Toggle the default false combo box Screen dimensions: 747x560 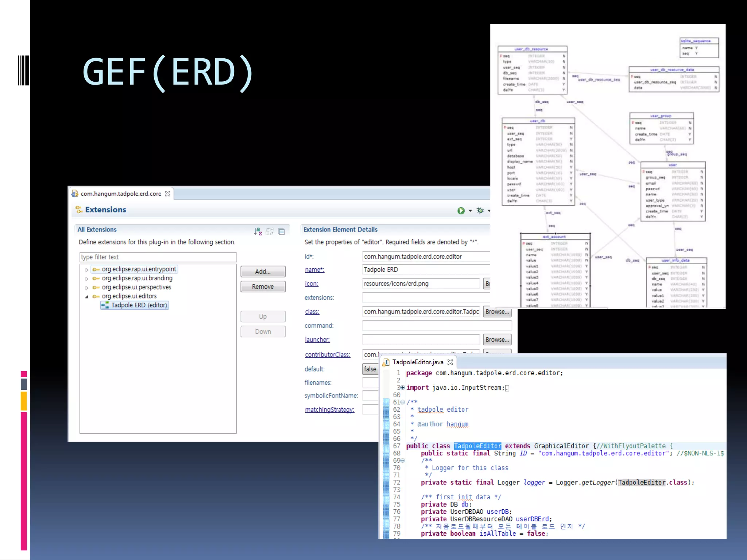[x=370, y=369]
